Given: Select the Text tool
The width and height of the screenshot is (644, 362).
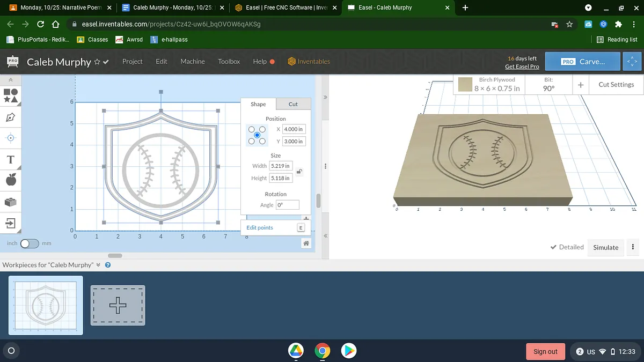Looking at the screenshot, I should click(x=11, y=159).
